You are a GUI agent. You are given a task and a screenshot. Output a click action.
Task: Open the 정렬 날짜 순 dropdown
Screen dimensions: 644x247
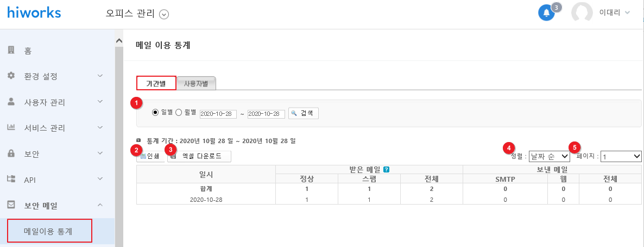[549, 156]
